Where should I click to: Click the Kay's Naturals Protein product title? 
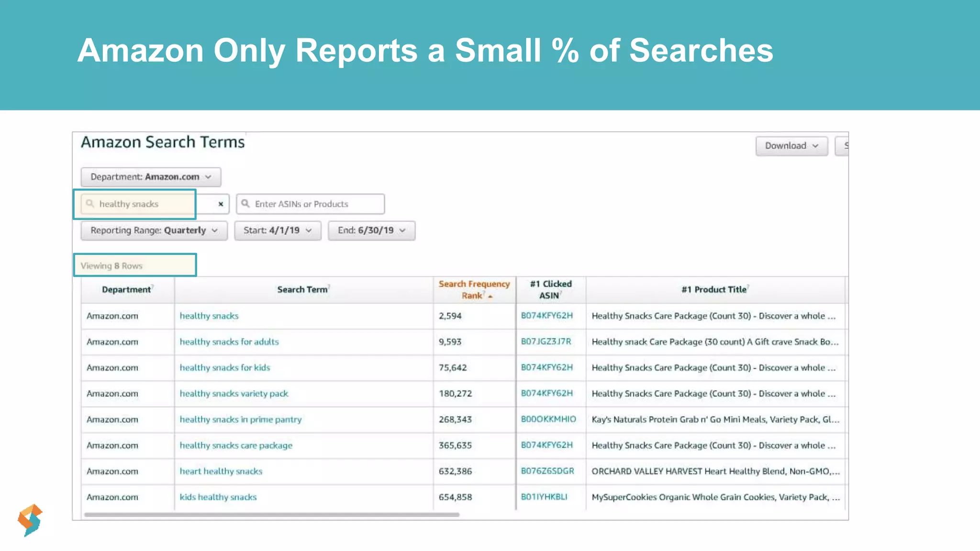click(x=715, y=419)
